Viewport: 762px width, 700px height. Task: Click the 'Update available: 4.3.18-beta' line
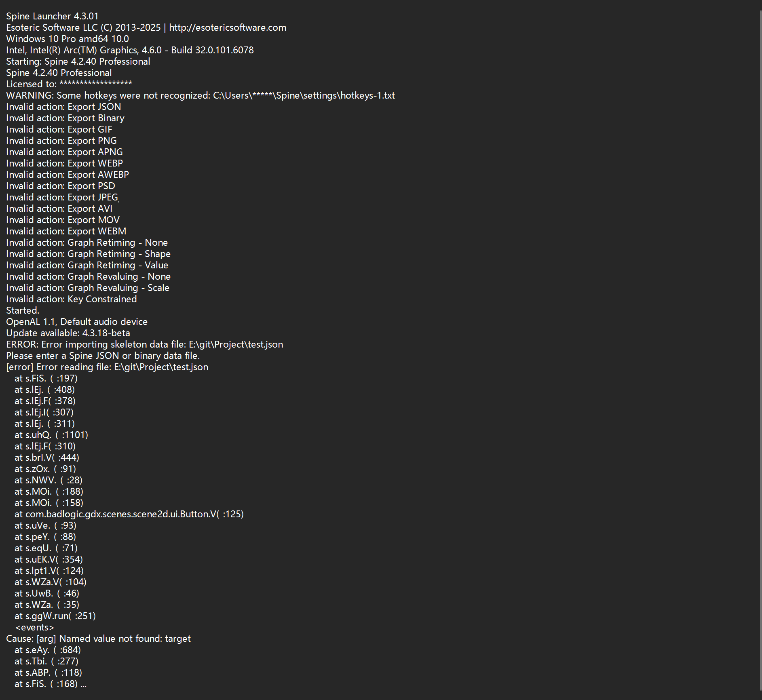pyautogui.click(x=68, y=333)
